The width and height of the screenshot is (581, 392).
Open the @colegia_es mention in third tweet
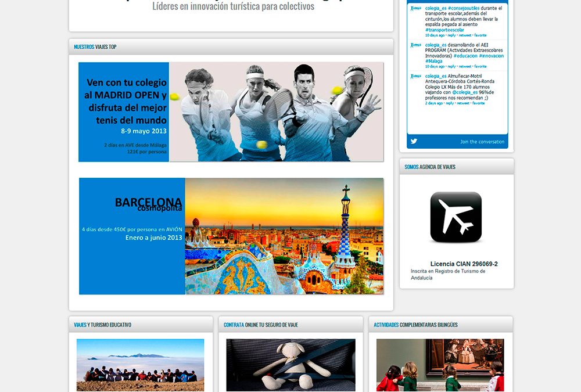point(465,92)
